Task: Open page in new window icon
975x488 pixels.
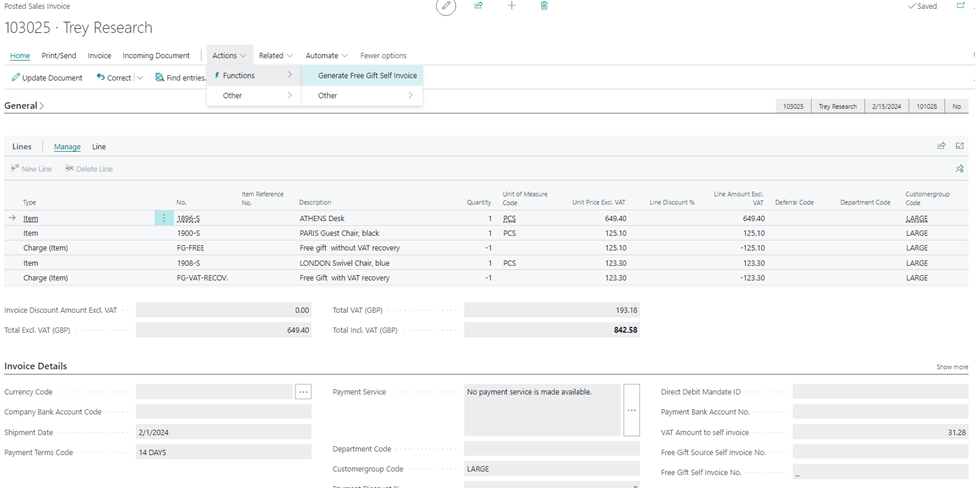Action: 960,6
